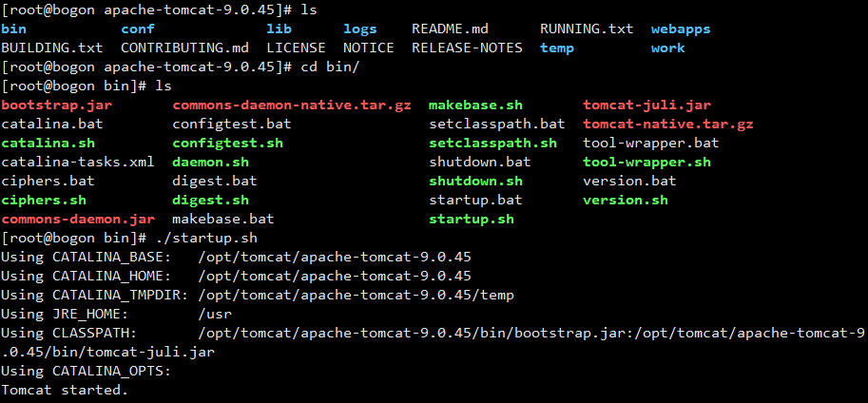
Task: Select the CATALINA_TMPDIR path ending in /temp
Action: pyautogui.click(x=356, y=295)
